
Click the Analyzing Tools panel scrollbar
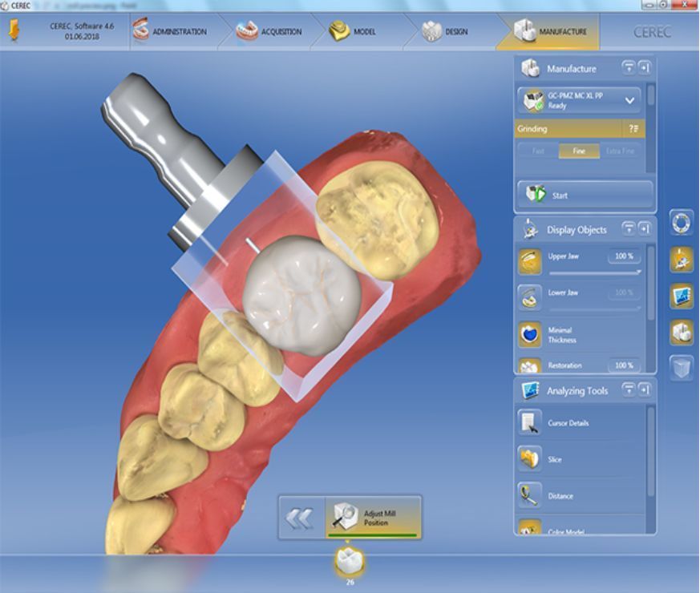tap(651, 450)
